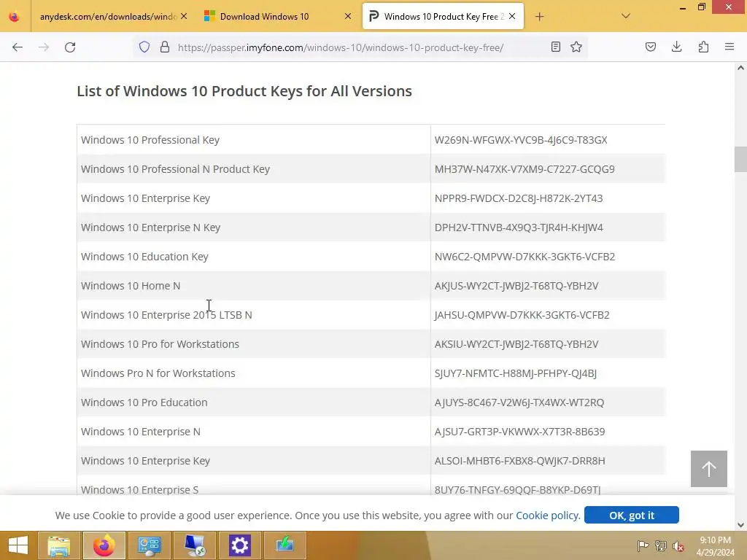Go back to the previous page
This screenshot has height=560, width=747.
(18, 47)
